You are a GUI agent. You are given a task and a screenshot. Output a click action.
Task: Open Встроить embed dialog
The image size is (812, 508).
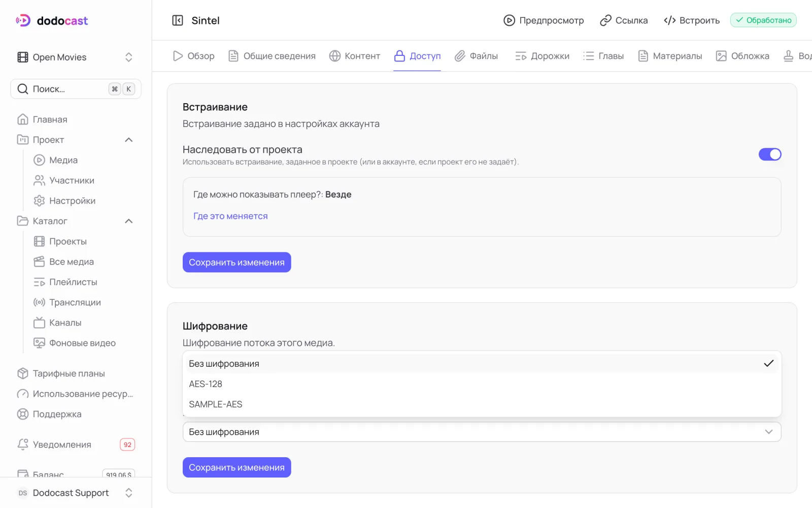[692, 20]
